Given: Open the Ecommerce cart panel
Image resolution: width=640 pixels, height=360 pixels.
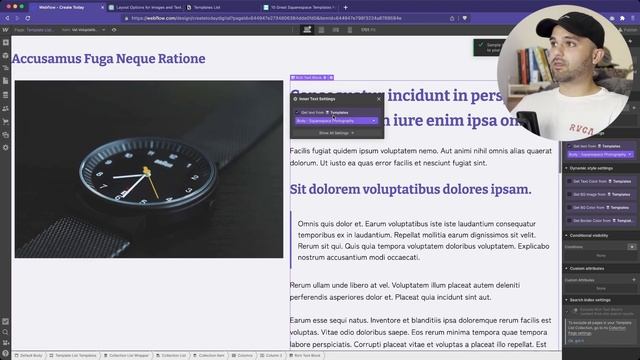Looking at the screenshot, I should 5,121.
